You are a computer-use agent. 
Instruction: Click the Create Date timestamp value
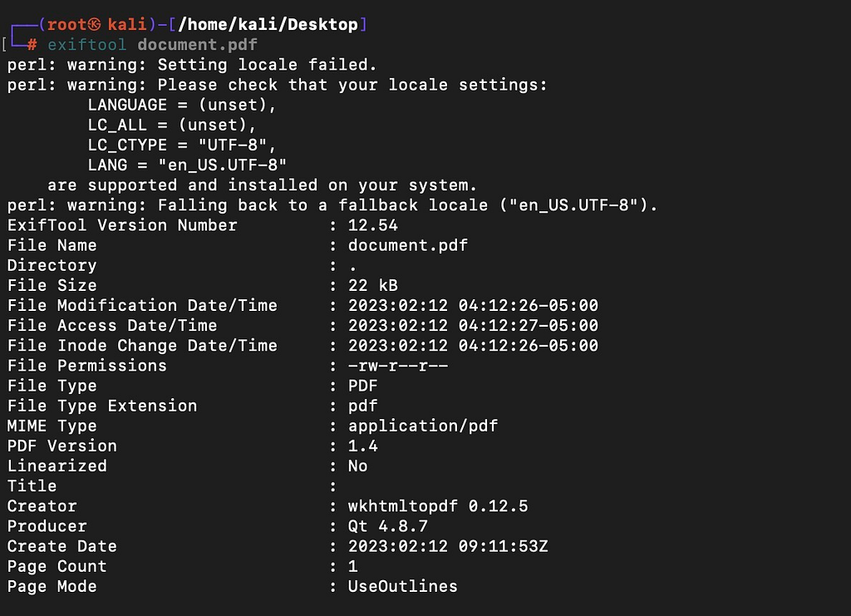(x=448, y=546)
